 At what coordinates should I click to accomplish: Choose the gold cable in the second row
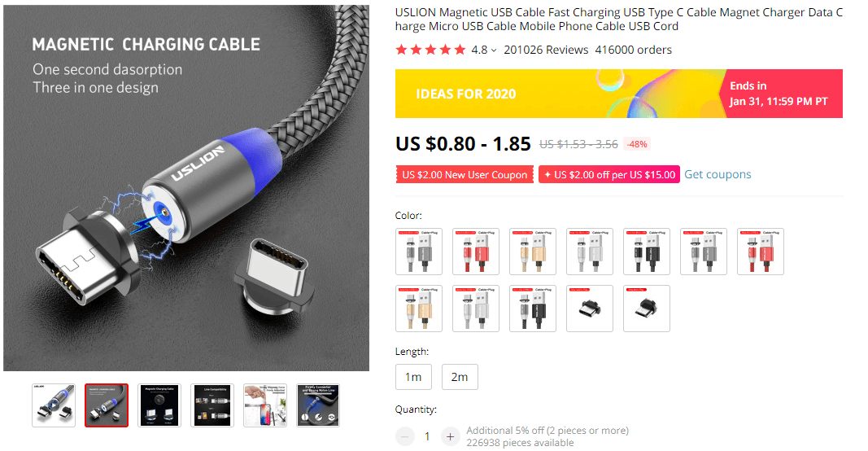click(419, 309)
